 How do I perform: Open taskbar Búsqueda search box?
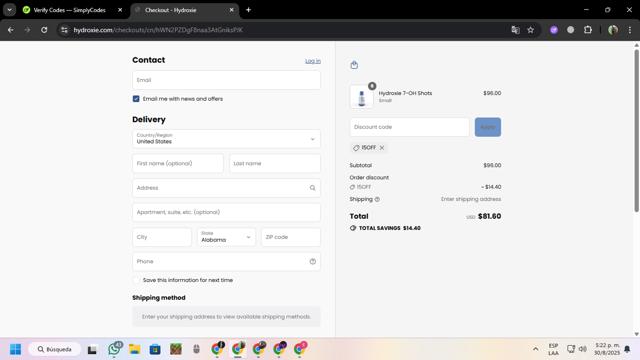[54, 349]
